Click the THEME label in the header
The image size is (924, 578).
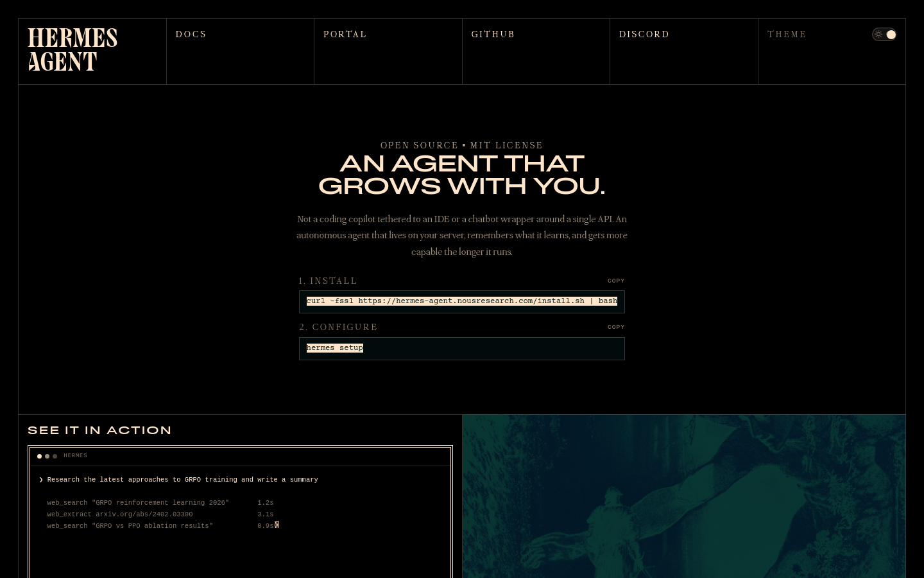(x=787, y=35)
